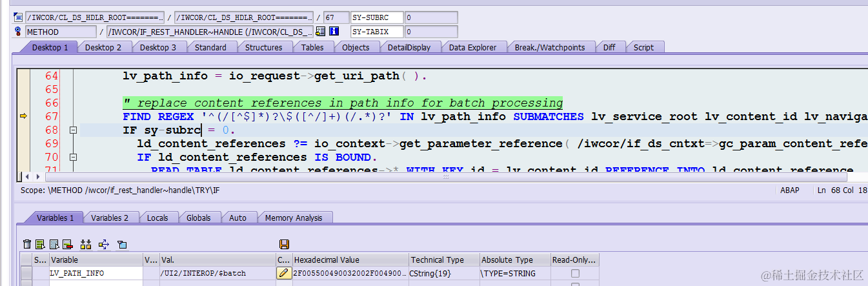Click the Variable column header
This screenshot has height=286, width=868.
click(96, 260)
